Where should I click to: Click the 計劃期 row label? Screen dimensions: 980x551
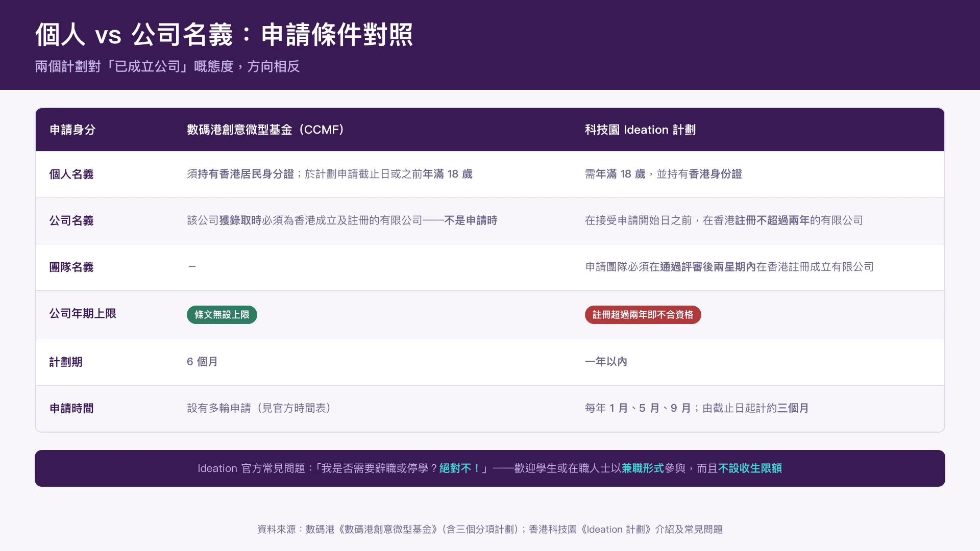[66, 362]
